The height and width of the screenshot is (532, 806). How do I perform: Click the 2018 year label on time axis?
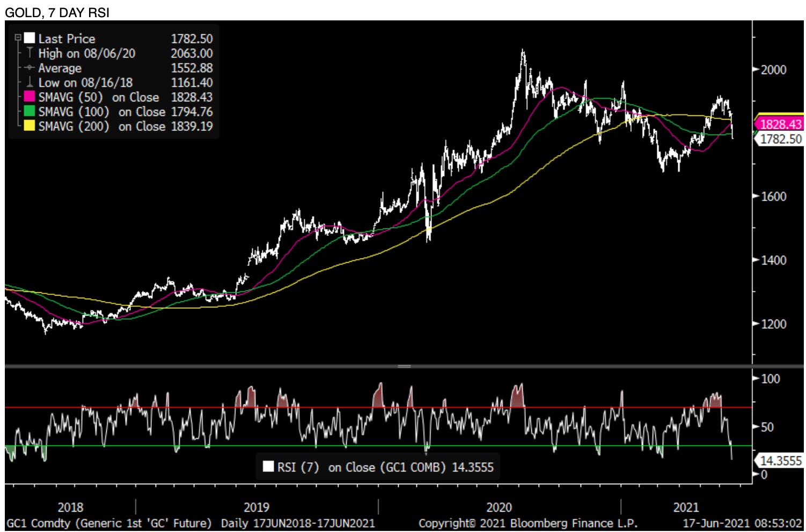click(x=70, y=507)
